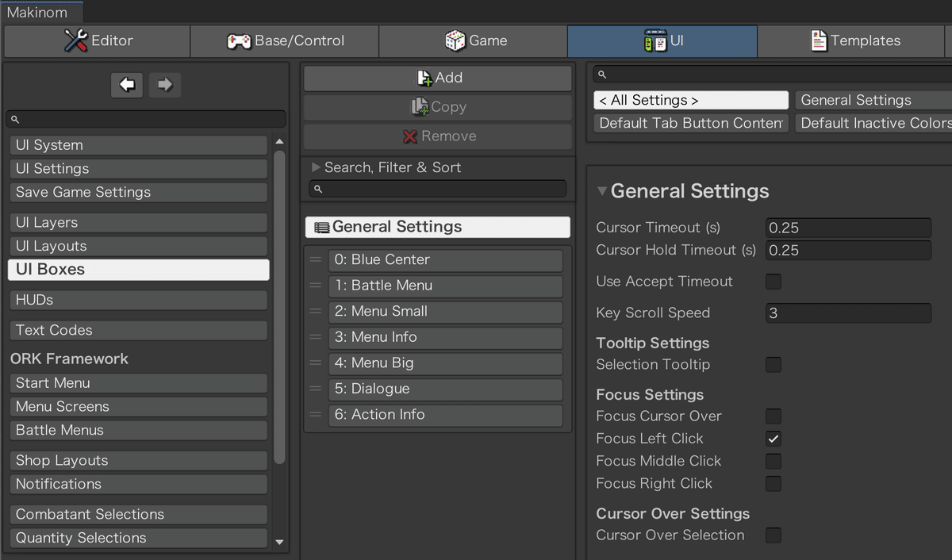Screen dimensions: 952x560
Task: Click the sidebar scrollbar up arrow
Action: coord(279,142)
